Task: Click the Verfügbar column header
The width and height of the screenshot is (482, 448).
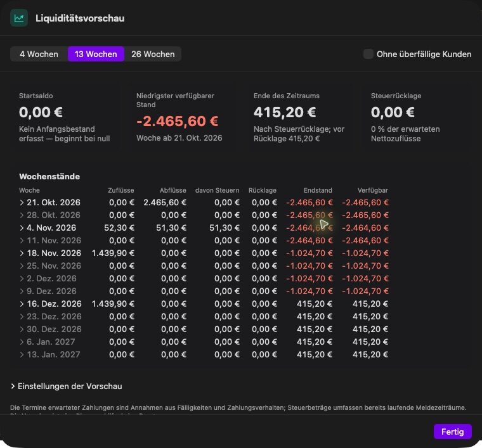Action: pyautogui.click(x=372, y=190)
